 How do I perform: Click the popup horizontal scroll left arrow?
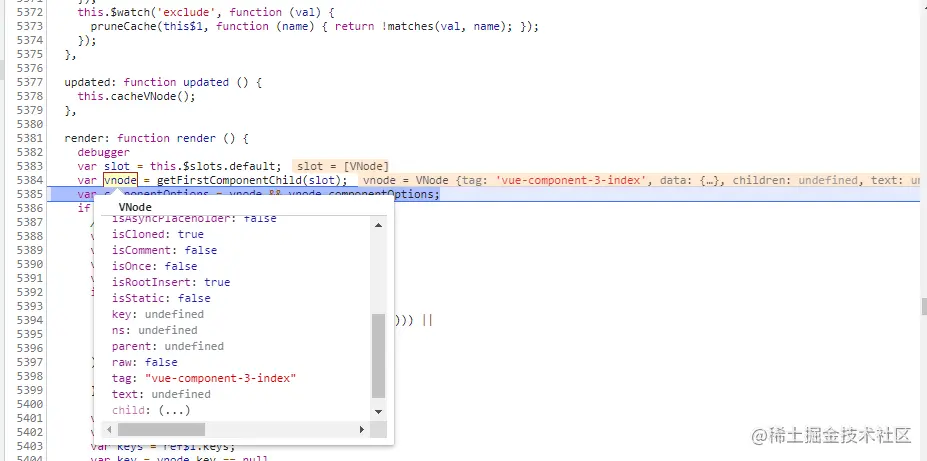tap(109, 430)
